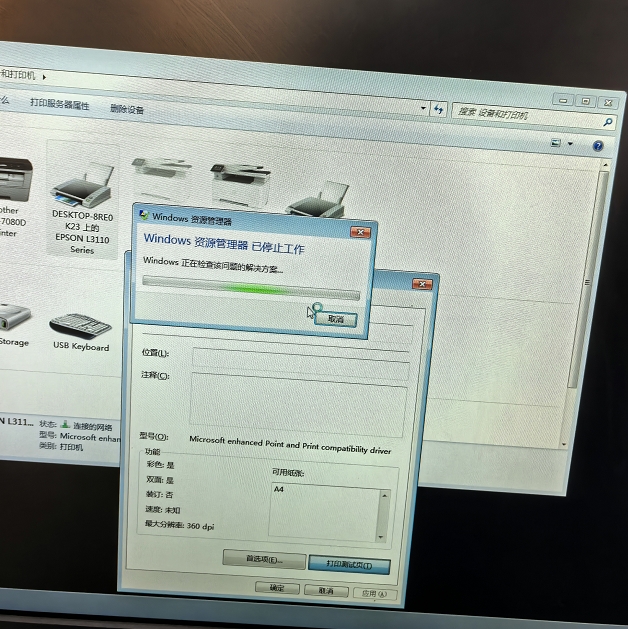
Task: Click paper list scroll up arrow
Action: click(x=384, y=496)
